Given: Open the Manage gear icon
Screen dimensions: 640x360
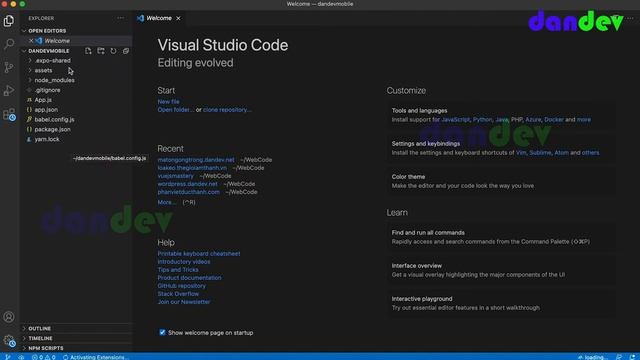Looking at the screenshot, I should pyautogui.click(x=9, y=340).
